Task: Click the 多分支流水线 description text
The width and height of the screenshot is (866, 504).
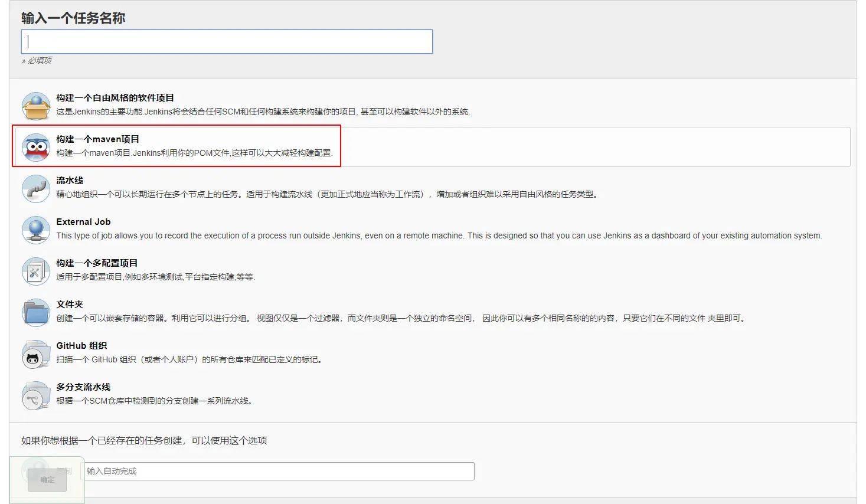Action: (155, 401)
